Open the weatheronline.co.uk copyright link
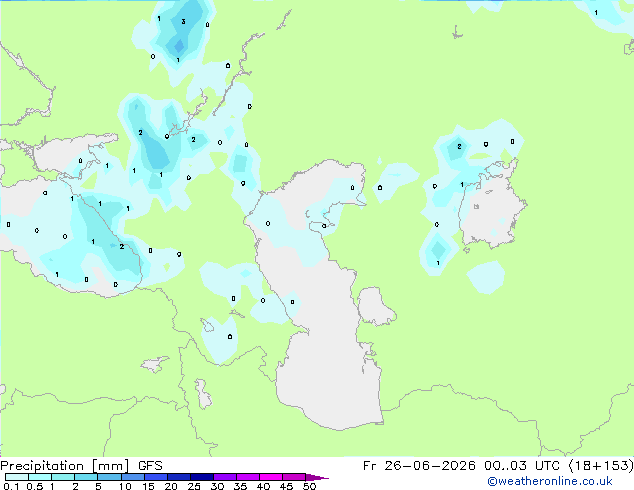The image size is (634, 490). [550, 481]
